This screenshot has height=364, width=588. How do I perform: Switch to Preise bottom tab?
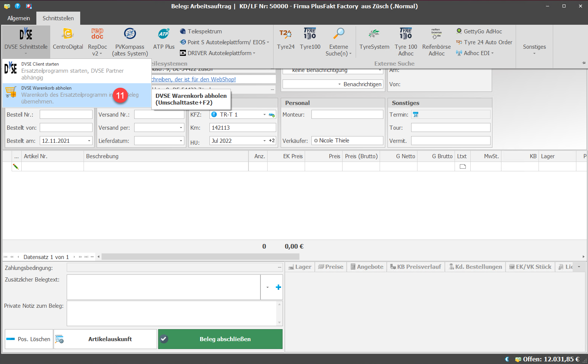(x=331, y=267)
